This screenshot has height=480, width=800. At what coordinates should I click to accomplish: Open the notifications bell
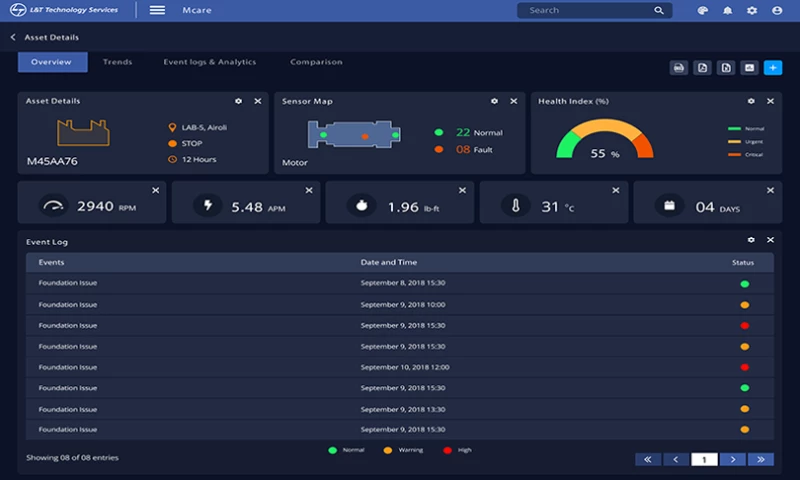pos(728,11)
